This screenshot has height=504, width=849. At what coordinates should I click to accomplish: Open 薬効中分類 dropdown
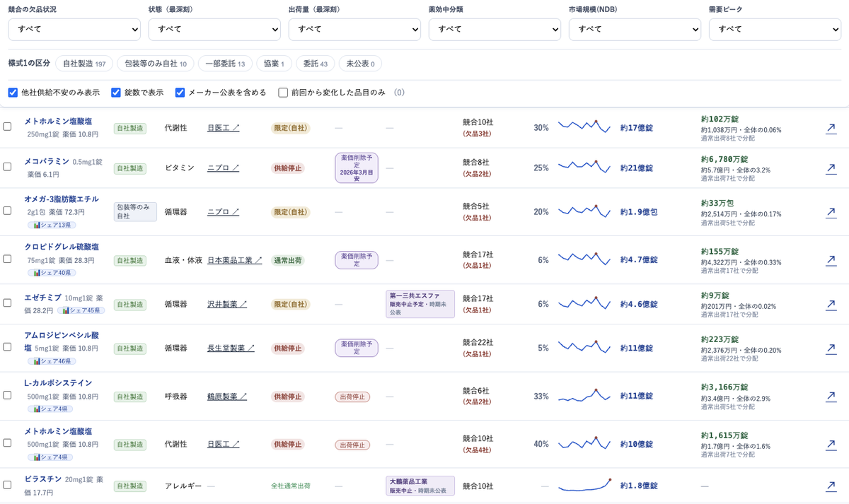tap(495, 30)
